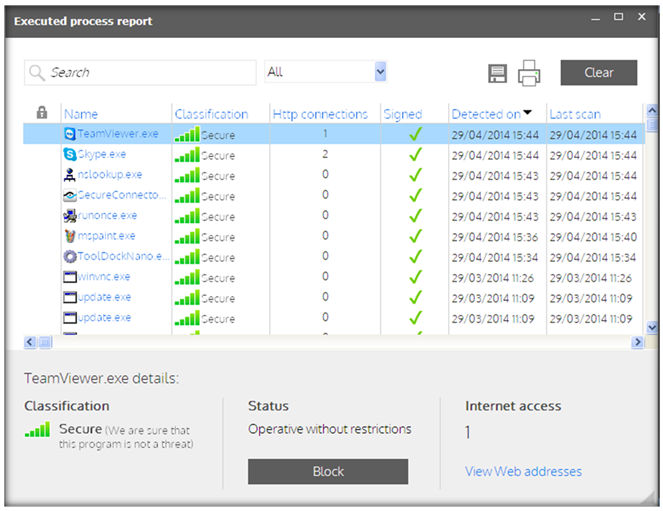The width and height of the screenshot is (663, 511).
Task: Click the lock column header icon
Action: point(42,112)
